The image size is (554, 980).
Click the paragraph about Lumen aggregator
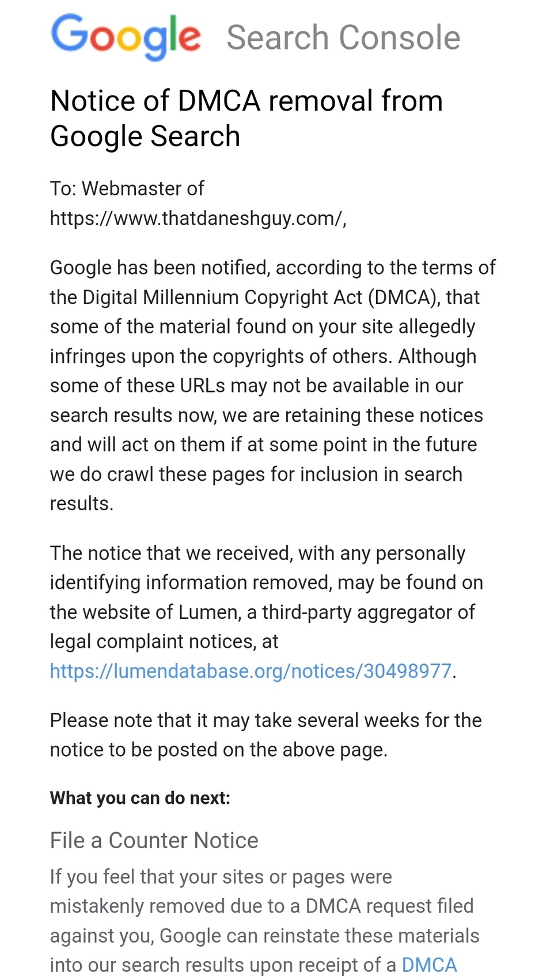point(266,612)
